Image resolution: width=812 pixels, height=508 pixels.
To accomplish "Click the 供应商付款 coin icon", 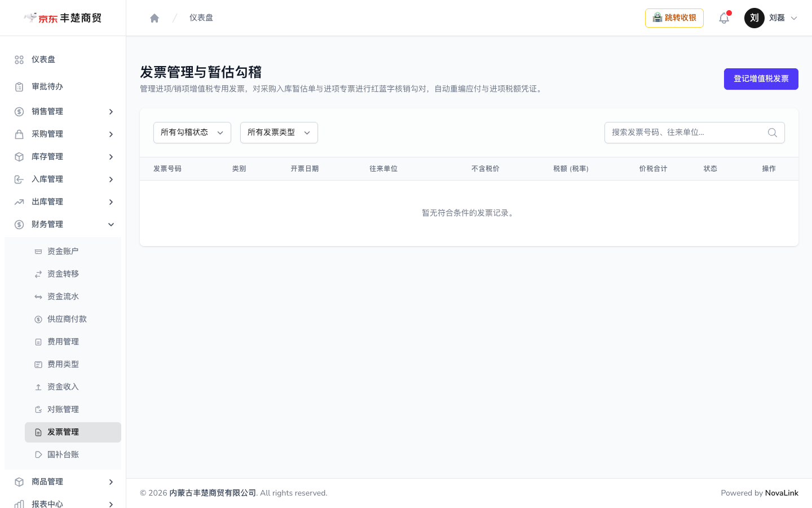I will [x=38, y=319].
